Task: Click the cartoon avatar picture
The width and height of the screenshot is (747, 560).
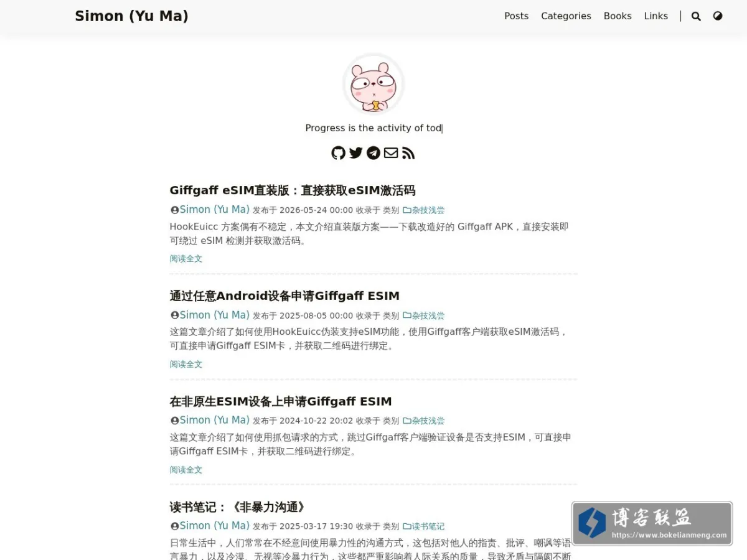Action: (374, 84)
